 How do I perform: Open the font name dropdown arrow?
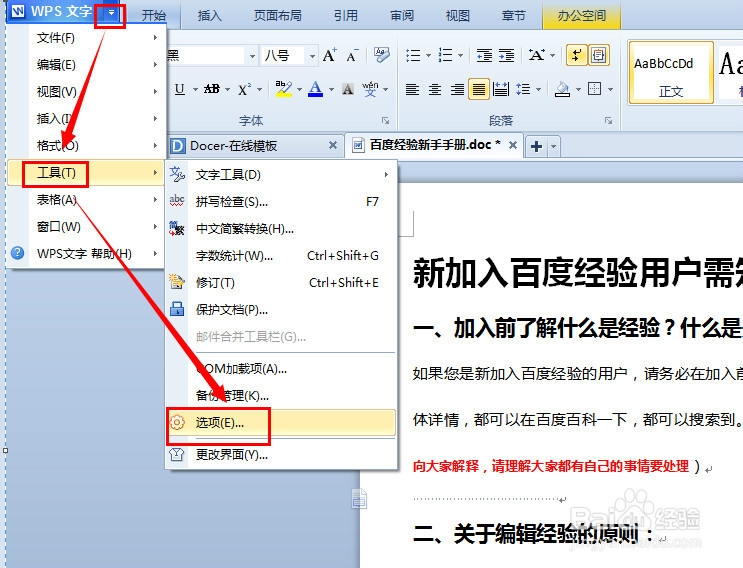[x=252, y=56]
